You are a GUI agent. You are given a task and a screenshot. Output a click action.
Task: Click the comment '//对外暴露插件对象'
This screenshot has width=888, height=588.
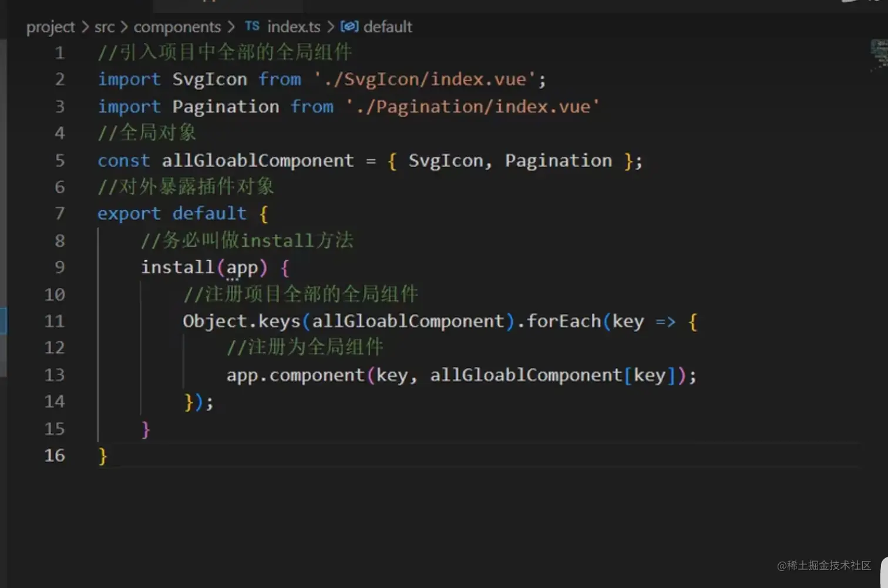(186, 187)
